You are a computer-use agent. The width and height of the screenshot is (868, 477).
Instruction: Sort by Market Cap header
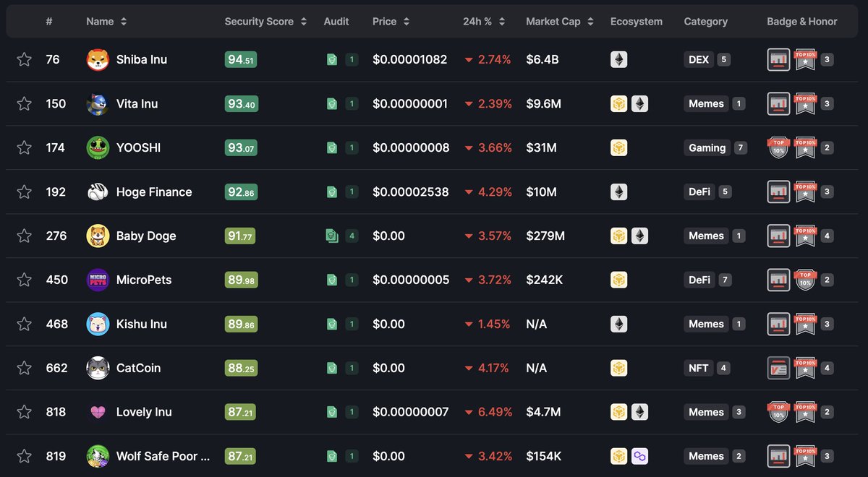[x=560, y=22]
